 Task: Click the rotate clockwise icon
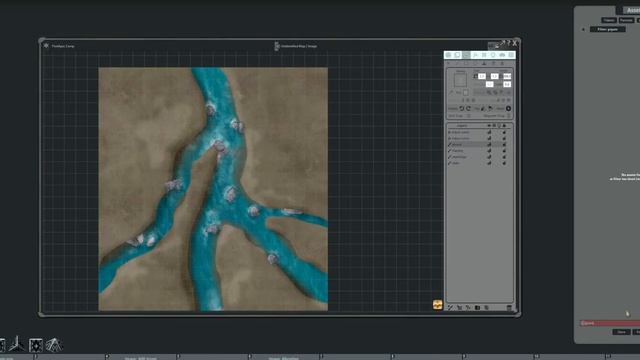[x=469, y=109]
